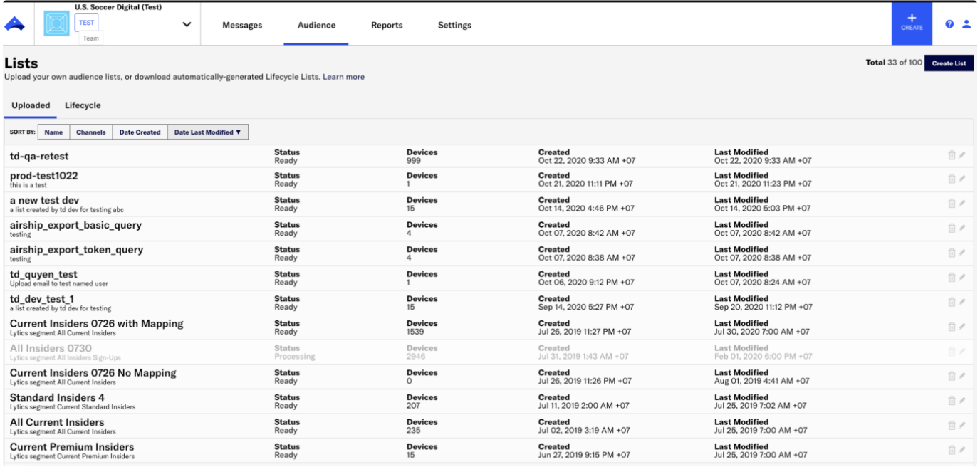This screenshot has height=467, width=980.
Task: Open the help question mark icon
Action: (949, 24)
